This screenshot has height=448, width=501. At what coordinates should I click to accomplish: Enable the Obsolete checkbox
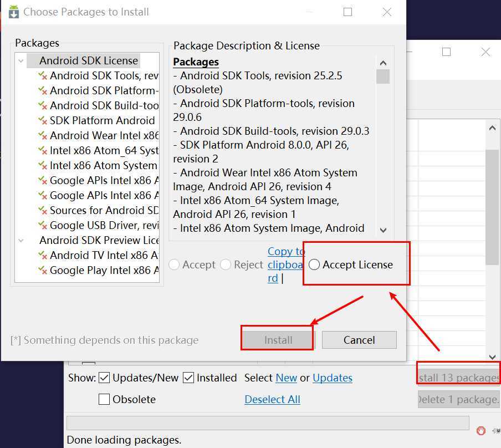[104, 399]
